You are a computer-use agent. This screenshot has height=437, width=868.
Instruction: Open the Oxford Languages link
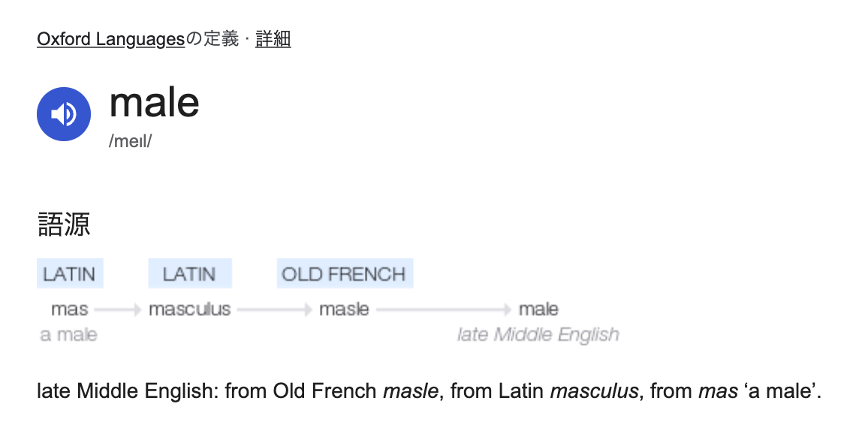(x=110, y=39)
